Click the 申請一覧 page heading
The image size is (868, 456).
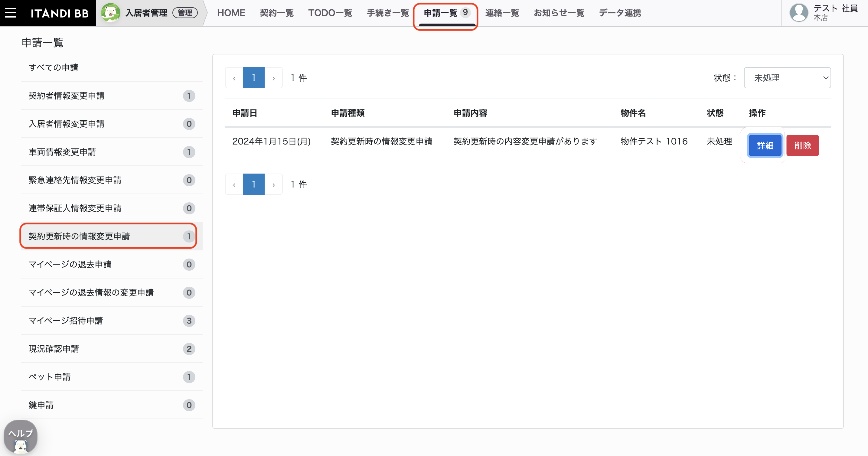42,43
